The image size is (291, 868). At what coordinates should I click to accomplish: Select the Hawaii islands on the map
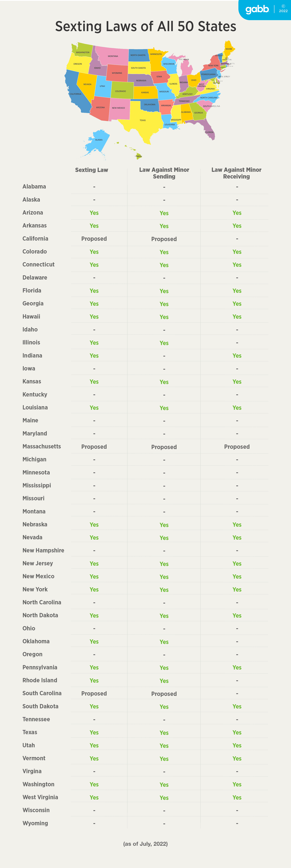click(138, 155)
